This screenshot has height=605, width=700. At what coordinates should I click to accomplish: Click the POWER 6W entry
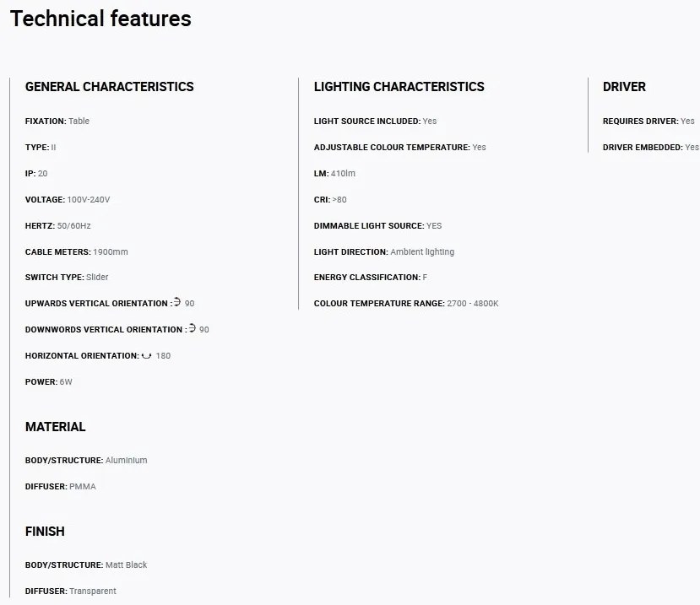(49, 381)
